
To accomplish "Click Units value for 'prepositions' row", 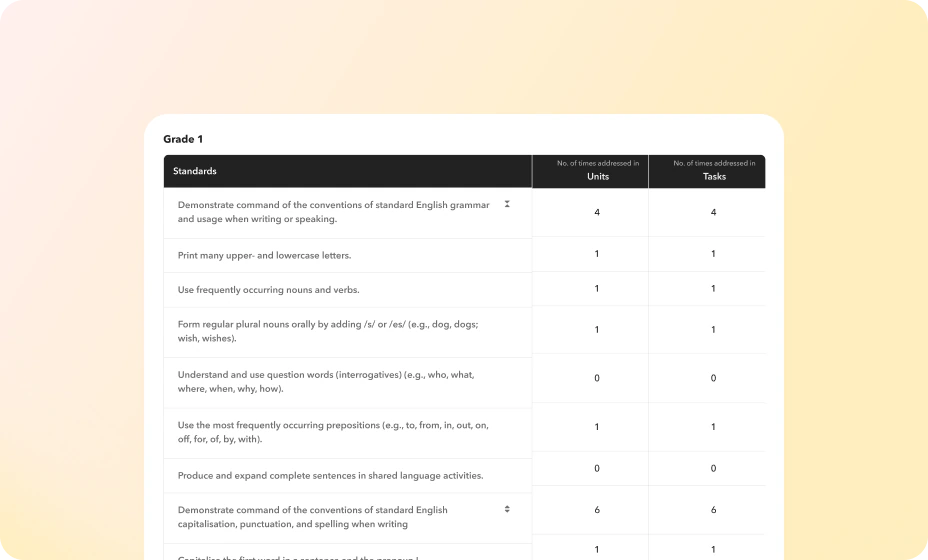I will 597,427.
